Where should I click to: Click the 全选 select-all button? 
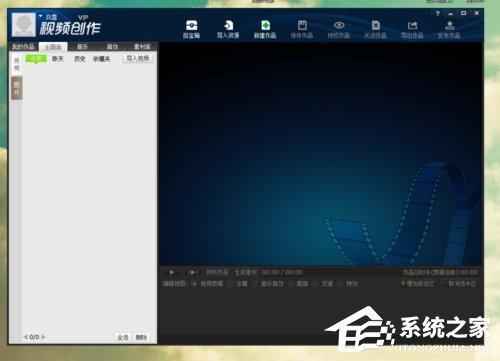123,337
